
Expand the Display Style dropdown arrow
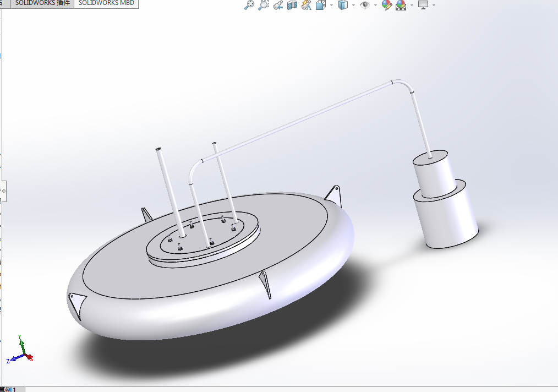click(x=353, y=5)
